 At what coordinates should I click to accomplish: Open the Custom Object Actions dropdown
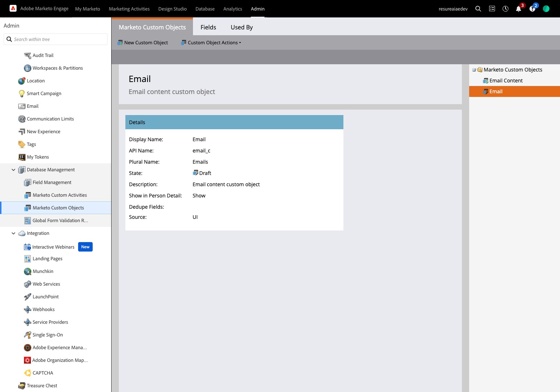[x=211, y=43]
